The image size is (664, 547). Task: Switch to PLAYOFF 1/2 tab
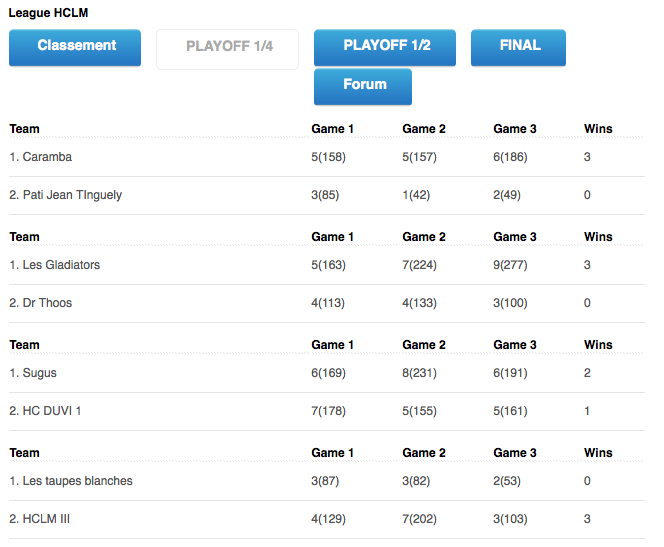click(385, 47)
